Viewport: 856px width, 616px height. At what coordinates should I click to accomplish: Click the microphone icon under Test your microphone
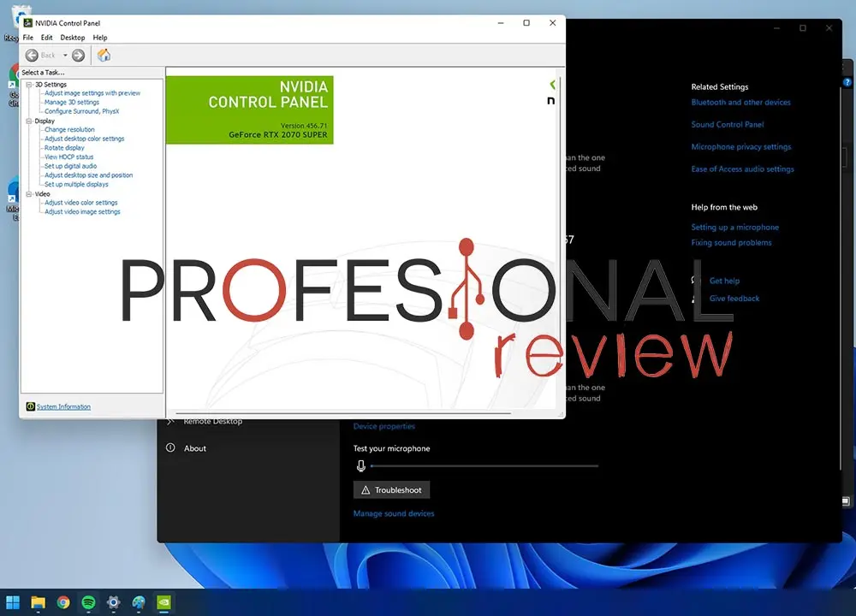coord(361,466)
